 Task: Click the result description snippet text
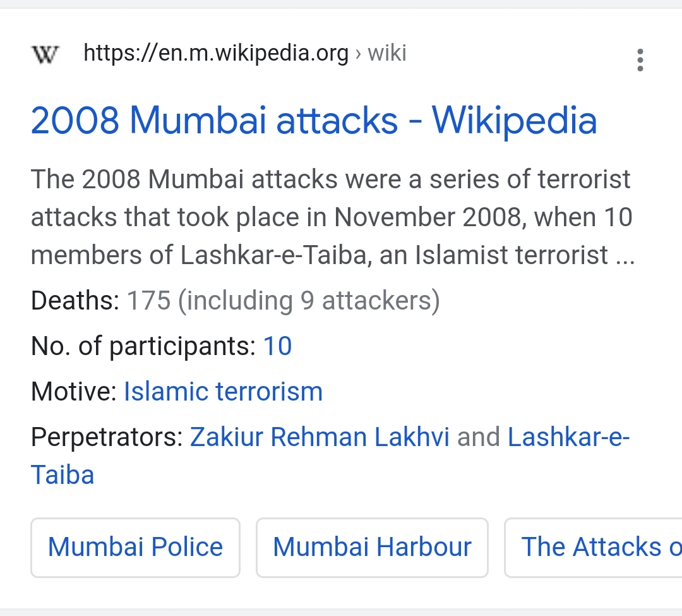point(333,217)
